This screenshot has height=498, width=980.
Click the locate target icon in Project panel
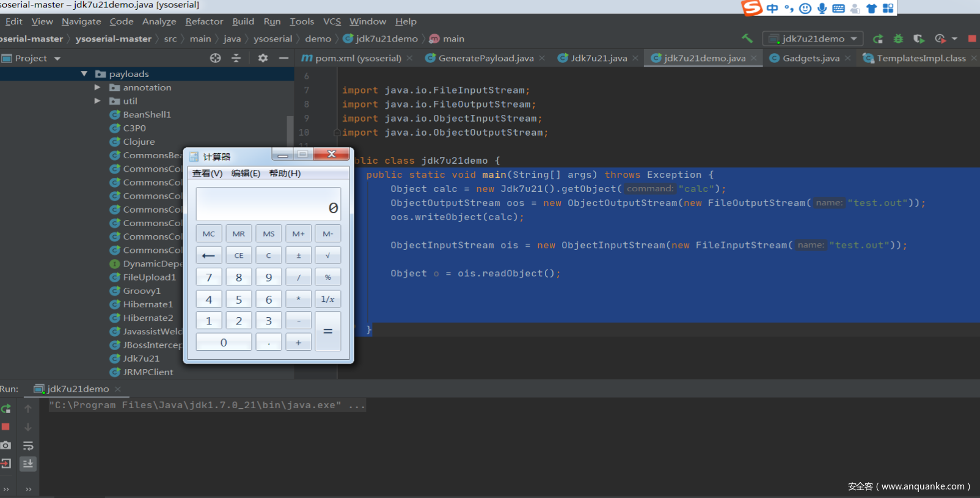tap(215, 58)
